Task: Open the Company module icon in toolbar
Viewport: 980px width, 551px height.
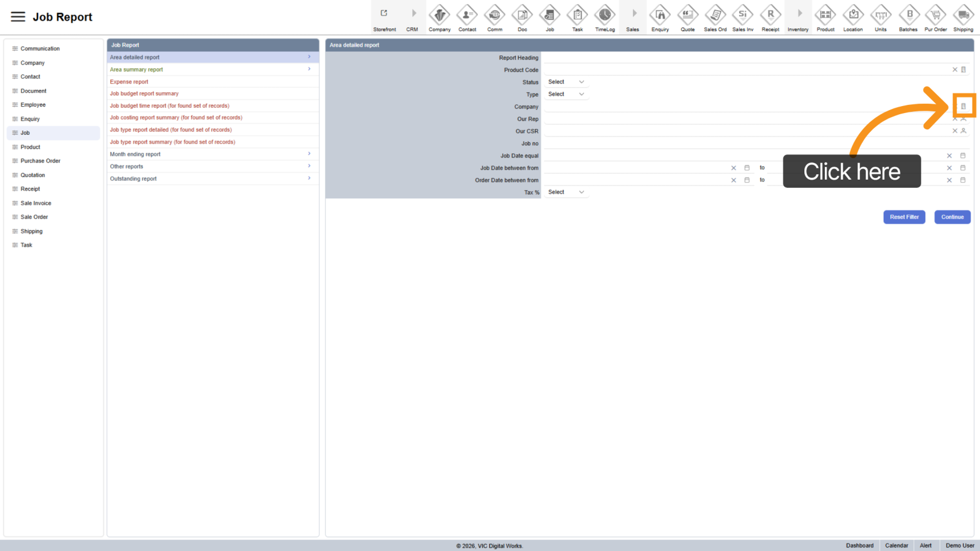Action: pos(439,15)
